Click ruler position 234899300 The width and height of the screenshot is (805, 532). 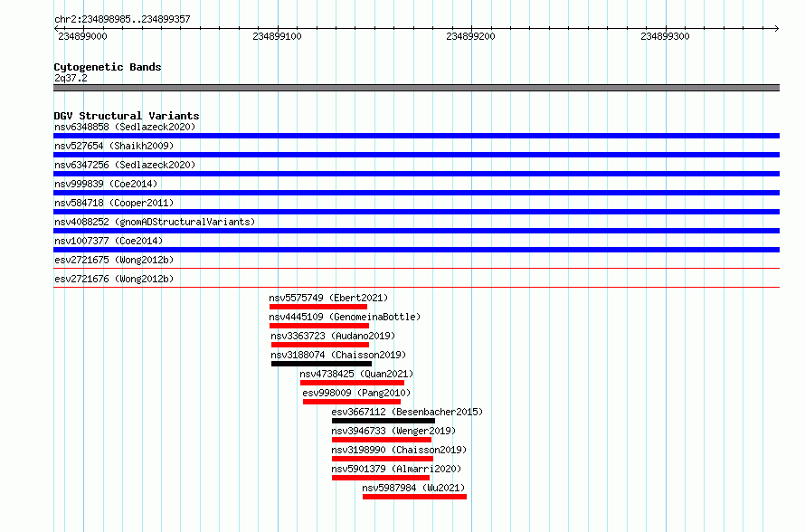[666, 36]
